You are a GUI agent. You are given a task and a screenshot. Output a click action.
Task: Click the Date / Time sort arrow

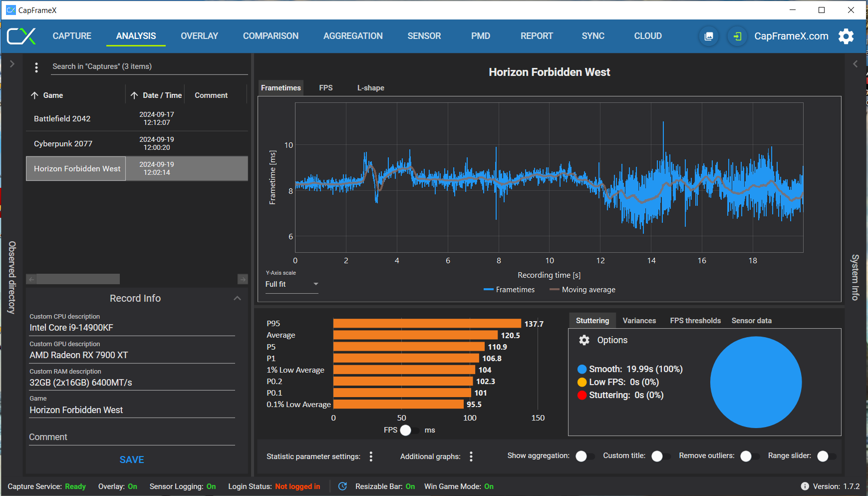click(x=134, y=95)
